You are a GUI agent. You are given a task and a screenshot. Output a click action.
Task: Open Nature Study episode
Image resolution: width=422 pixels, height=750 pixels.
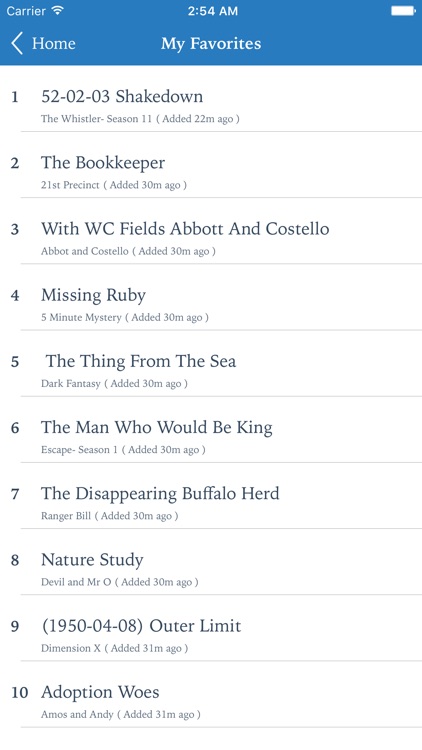(x=211, y=562)
